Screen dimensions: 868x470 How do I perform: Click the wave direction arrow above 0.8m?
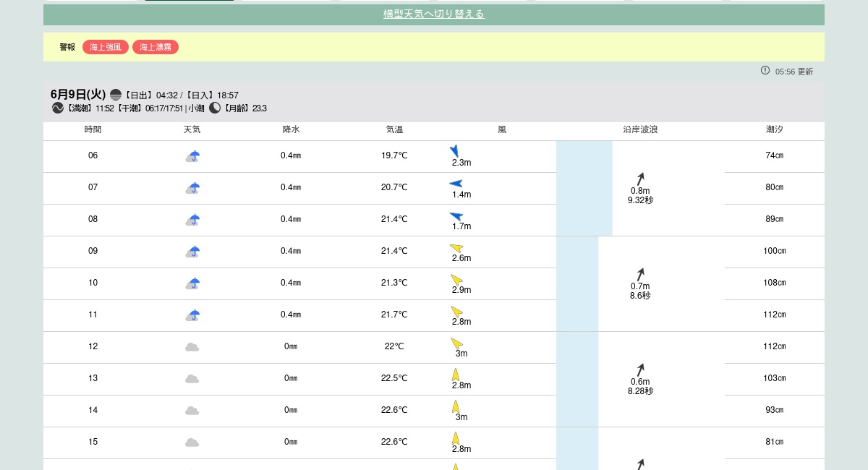coord(640,179)
